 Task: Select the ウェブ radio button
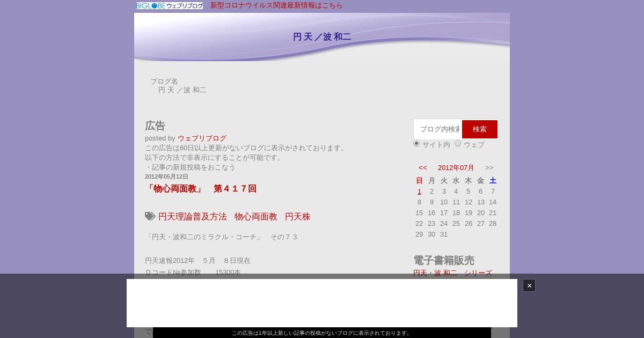pyautogui.click(x=458, y=143)
